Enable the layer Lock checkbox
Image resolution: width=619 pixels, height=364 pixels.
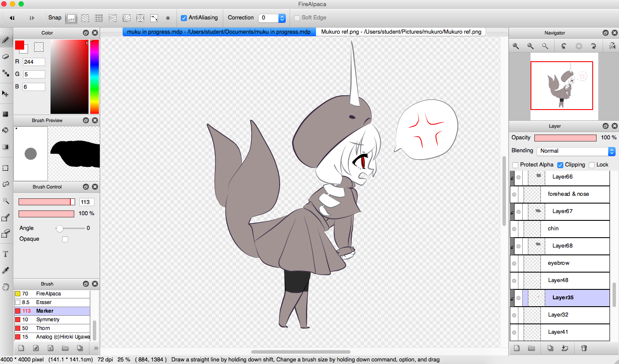(592, 165)
